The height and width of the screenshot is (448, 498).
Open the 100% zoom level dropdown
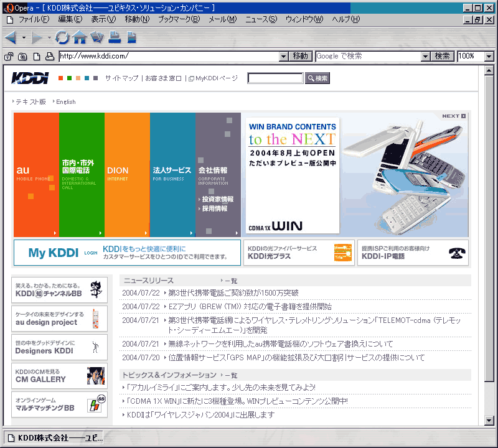coord(489,57)
